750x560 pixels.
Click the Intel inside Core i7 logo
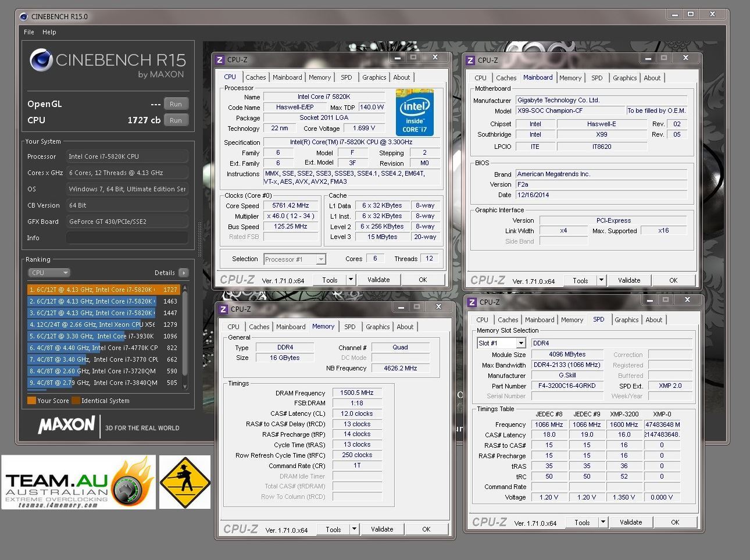pos(415,112)
